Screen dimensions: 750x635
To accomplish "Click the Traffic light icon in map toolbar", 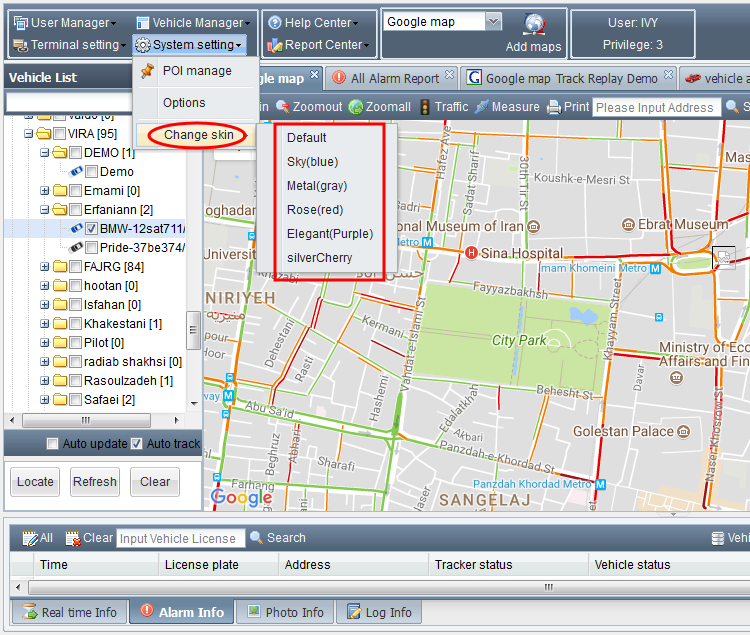I will click(425, 107).
